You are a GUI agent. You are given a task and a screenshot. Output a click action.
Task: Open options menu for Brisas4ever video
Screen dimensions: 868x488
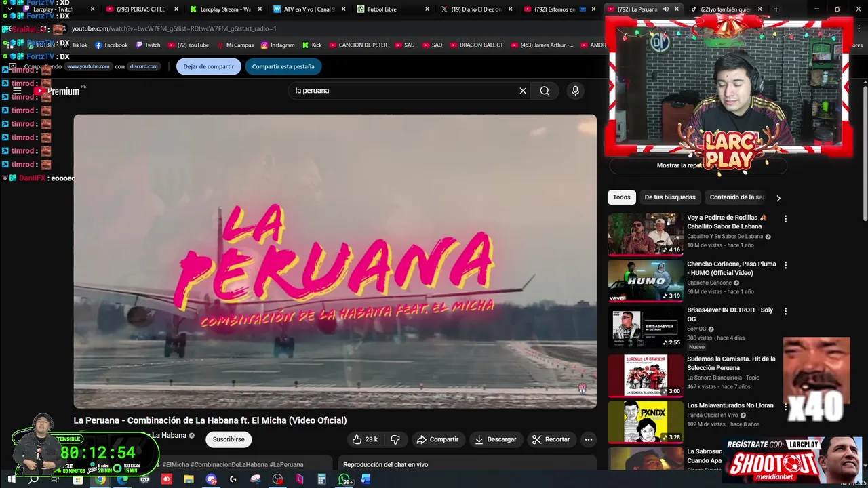(x=785, y=311)
